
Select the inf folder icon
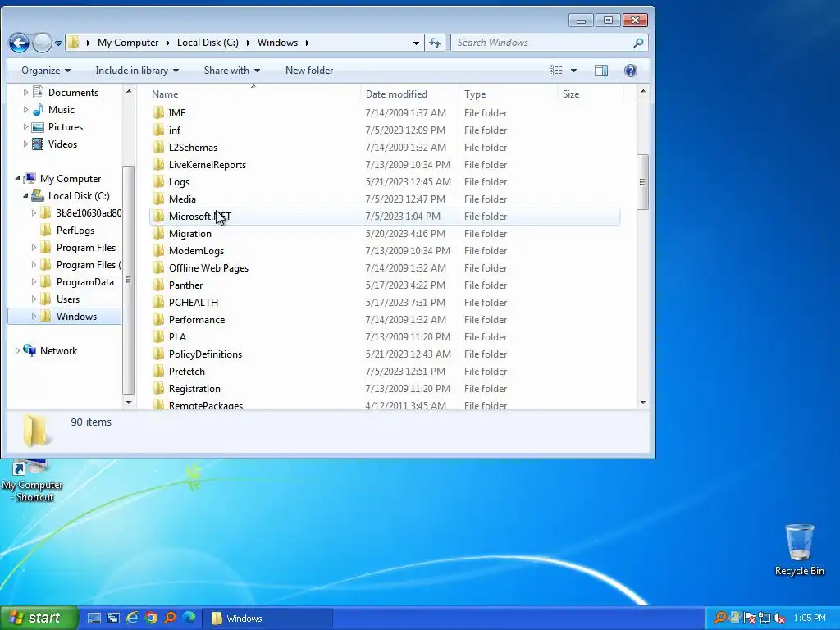(x=158, y=130)
